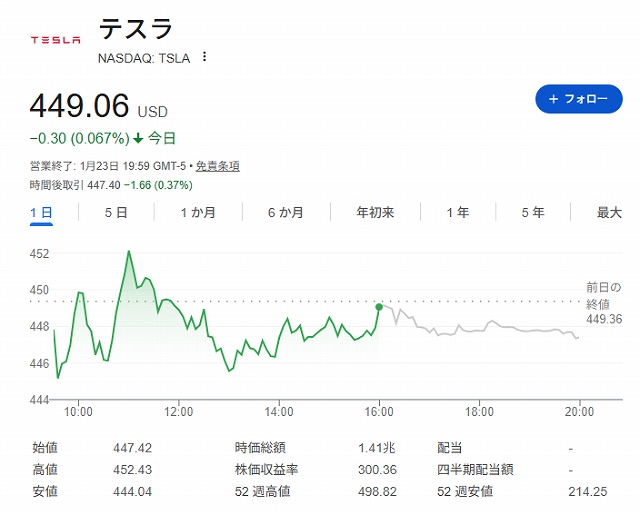Switch to the 1か月 chart tab

197,212
